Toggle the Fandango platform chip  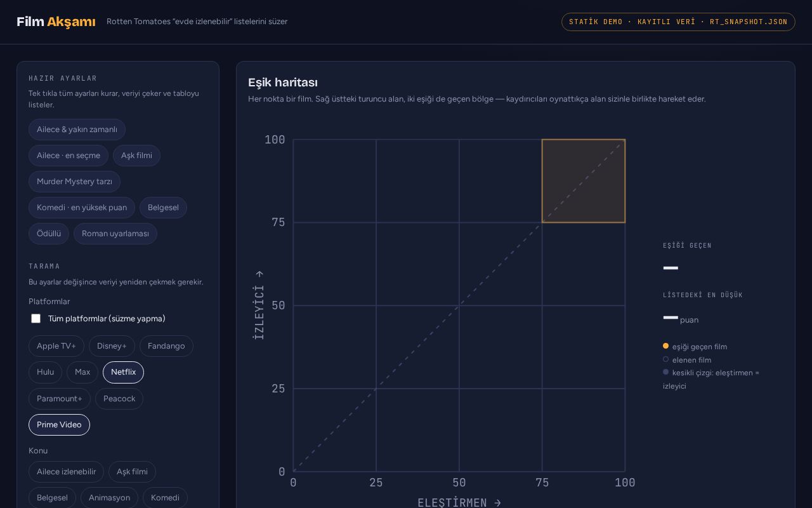(x=166, y=346)
